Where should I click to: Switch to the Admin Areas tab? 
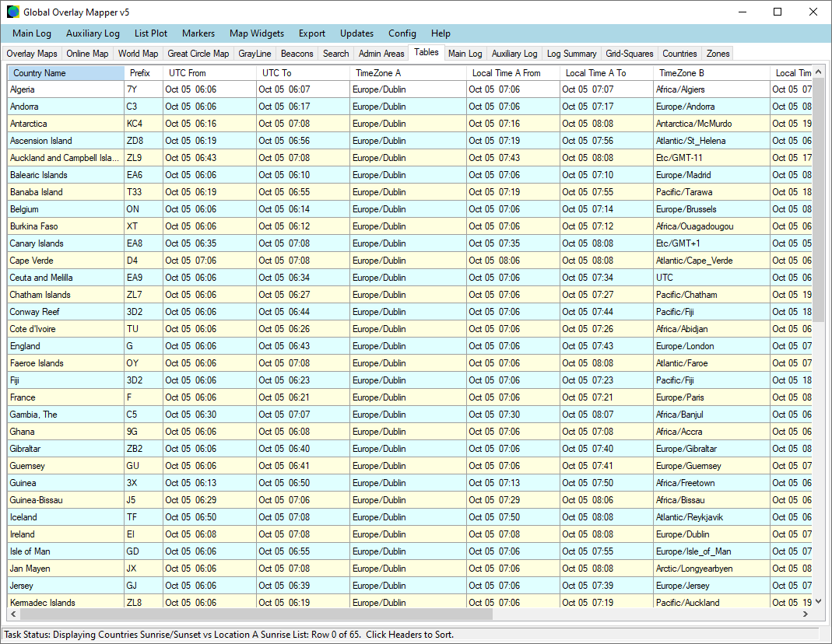point(381,54)
